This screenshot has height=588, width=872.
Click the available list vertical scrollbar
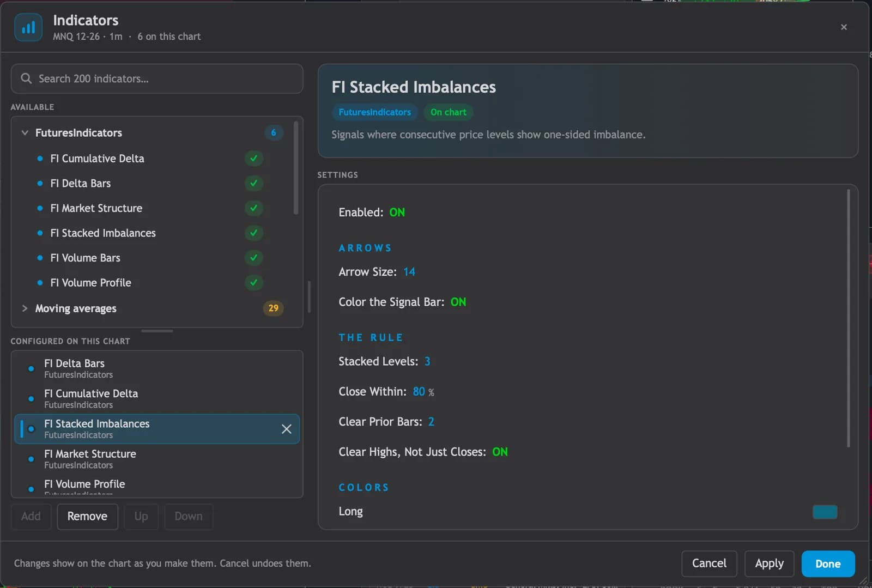296,168
